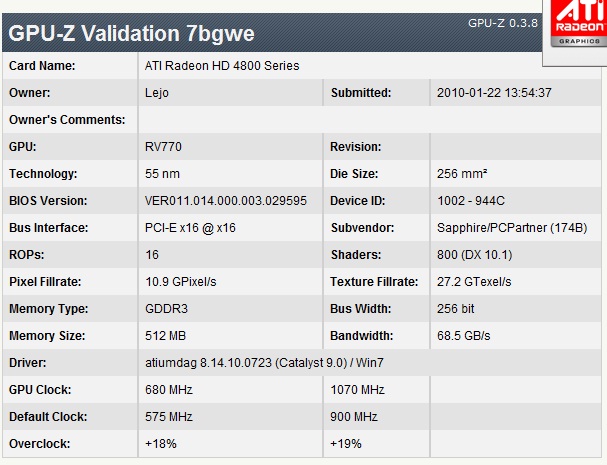Click the atiumdag driver version text
This screenshot has width=607, height=465.
click(264, 363)
